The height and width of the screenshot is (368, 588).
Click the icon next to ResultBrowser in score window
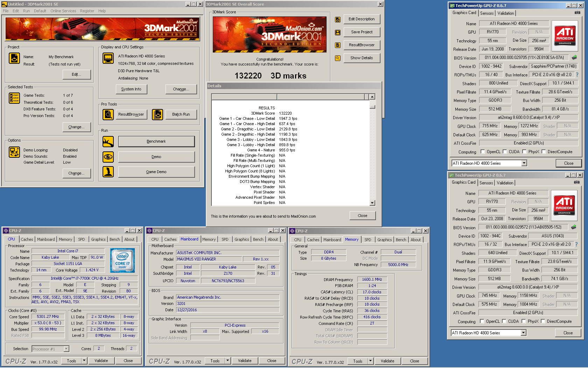click(x=338, y=45)
